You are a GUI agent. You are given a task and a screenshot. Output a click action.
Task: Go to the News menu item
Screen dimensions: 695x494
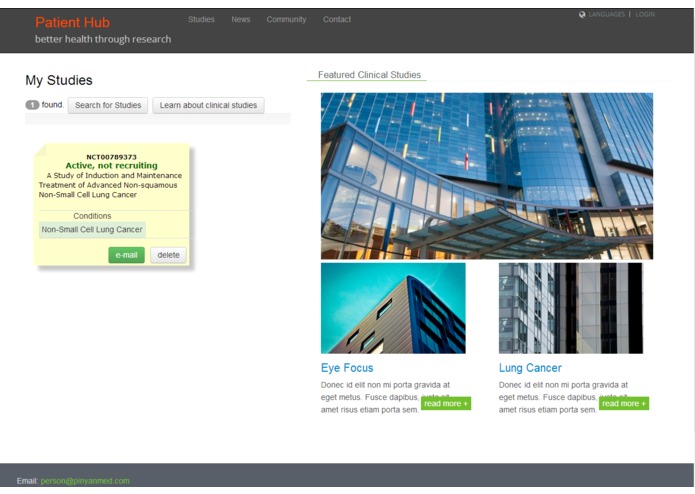(241, 19)
